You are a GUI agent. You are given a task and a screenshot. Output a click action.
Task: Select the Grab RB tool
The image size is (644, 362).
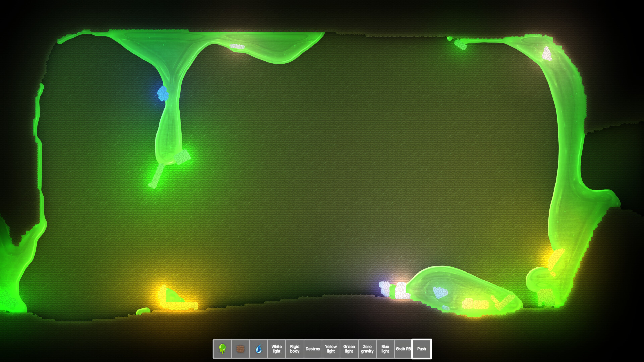[x=403, y=349]
